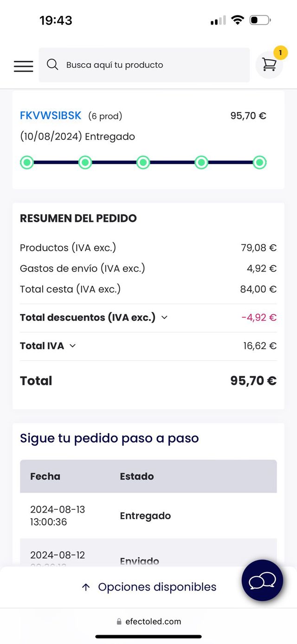Select the Entregado status row

pyautogui.click(x=145, y=516)
